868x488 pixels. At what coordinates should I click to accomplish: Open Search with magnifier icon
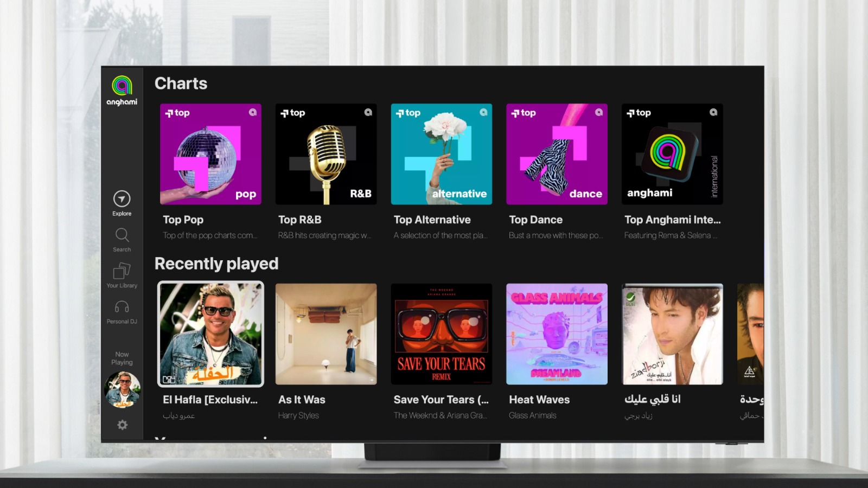[x=122, y=235]
